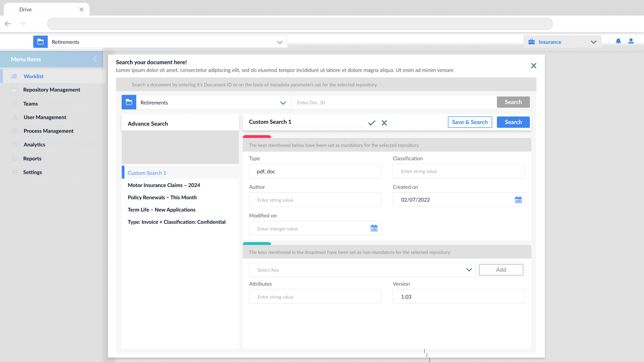Expand the top Retirements repository dropdown

pos(280,42)
